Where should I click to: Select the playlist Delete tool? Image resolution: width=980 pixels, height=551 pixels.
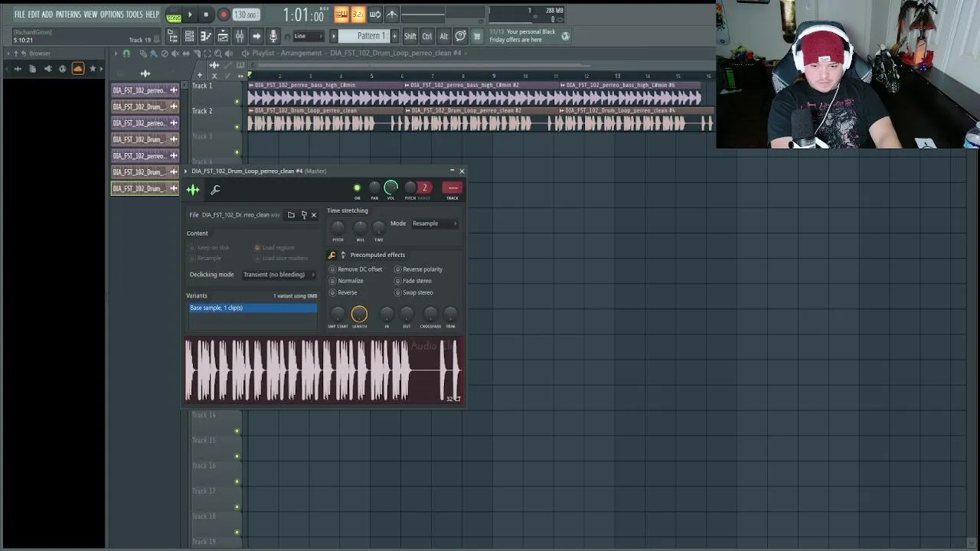(164, 54)
